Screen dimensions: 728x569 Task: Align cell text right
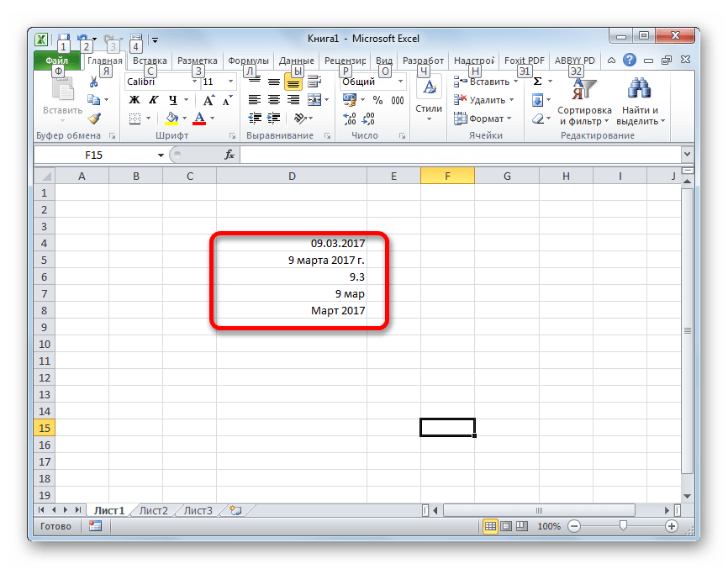pyautogui.click(x=293, y=100)
